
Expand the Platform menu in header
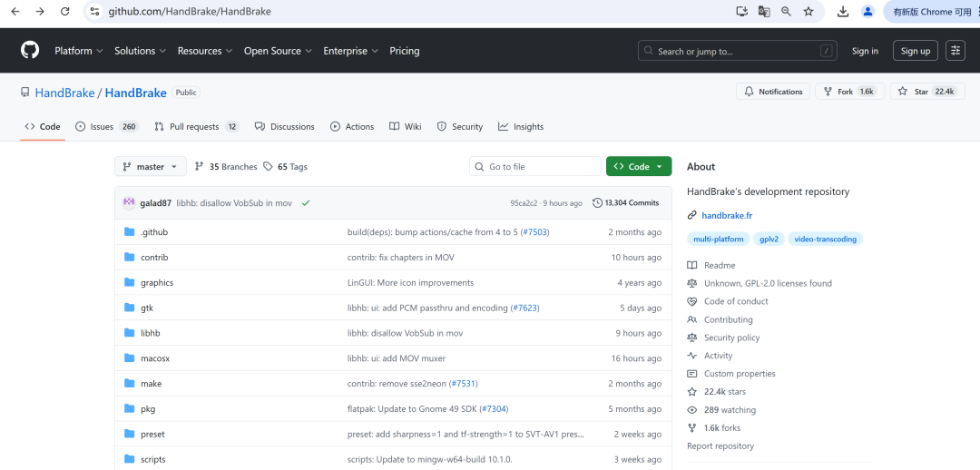[78, 51]
